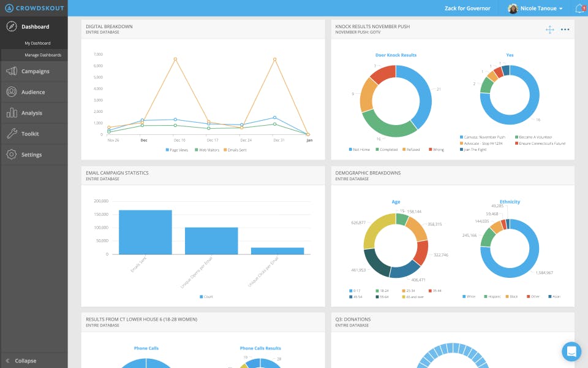Toggle the Black ethnicity legend
588x368 pixels.
[x=511, y=297]
